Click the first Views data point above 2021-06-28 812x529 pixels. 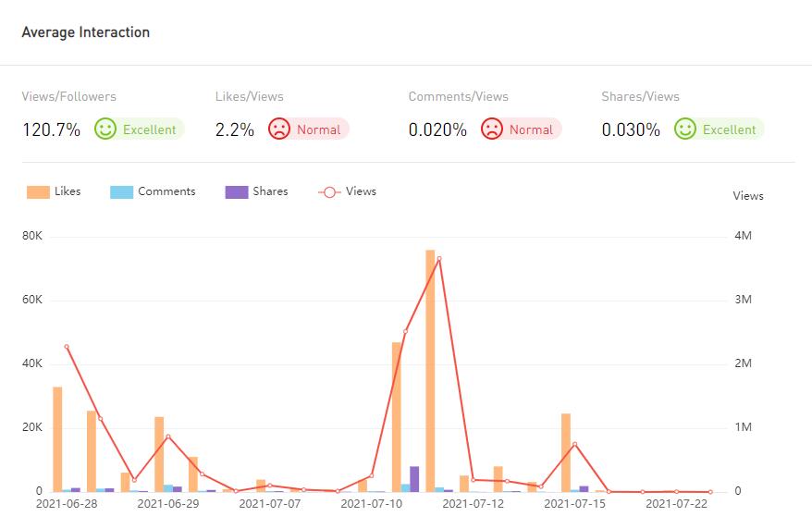pyautogui.click(x=67, y=347)
